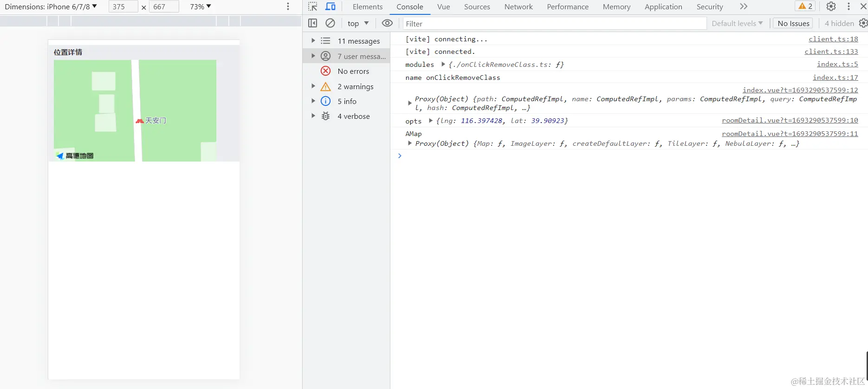
Task: Click the messages list icon
Action: (x=326, y=41)
